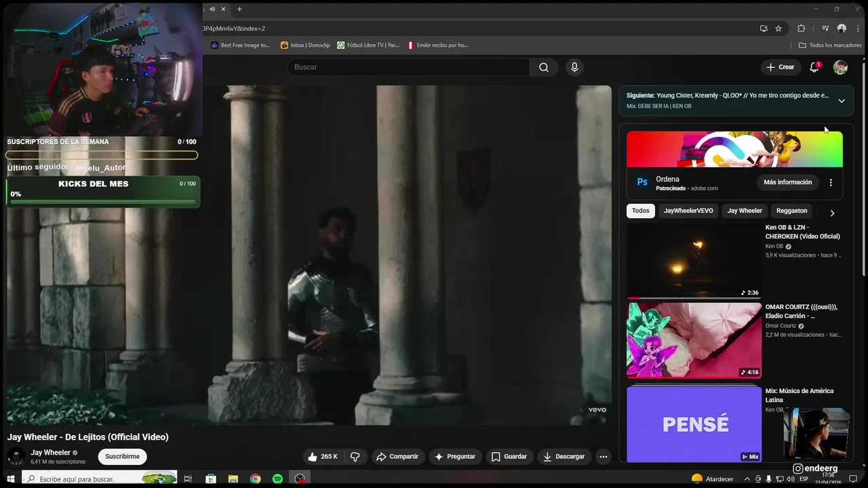Image resolution: width=868 pixels, height=488 pixels.
Task: Click the Suscribirme button
Action: coord(123,457)
